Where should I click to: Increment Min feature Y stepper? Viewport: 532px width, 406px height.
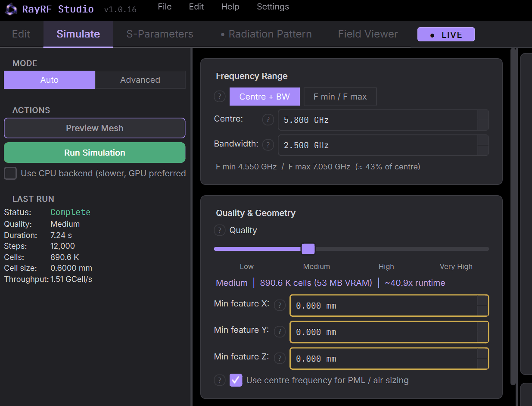pos(482,327)
